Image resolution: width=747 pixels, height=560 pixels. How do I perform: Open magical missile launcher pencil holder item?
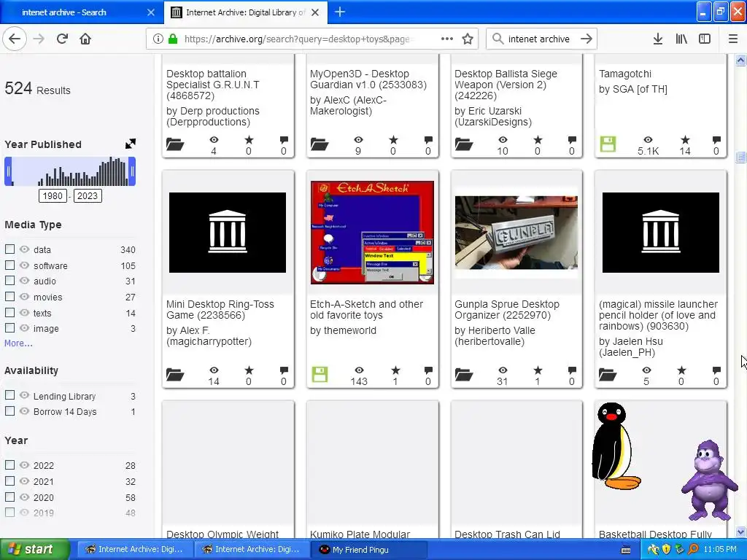(658, 315)
